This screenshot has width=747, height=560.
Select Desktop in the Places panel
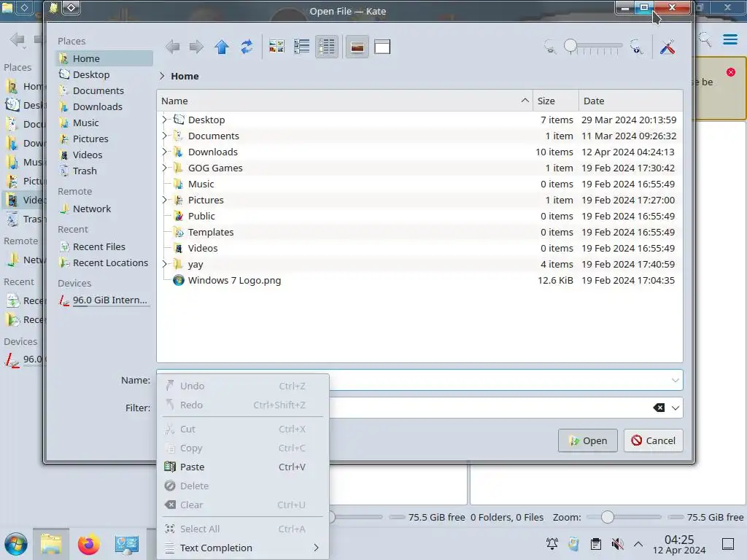coord(104,75)
